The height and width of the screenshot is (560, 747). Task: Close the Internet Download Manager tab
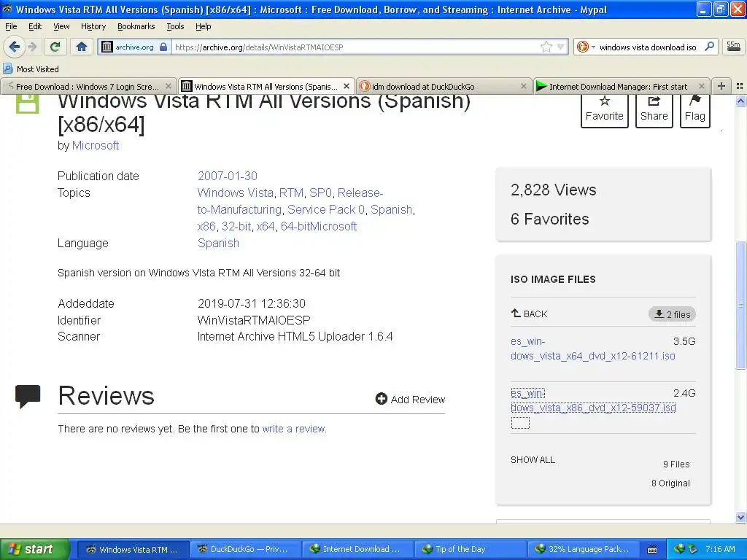coord(701,86)
